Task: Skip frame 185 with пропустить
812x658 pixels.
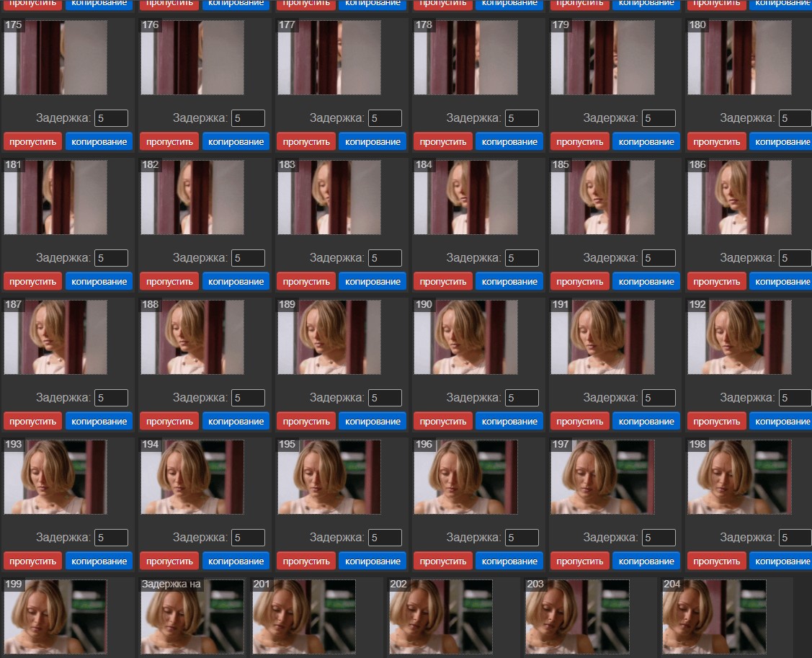Action: [x=579, y=281]
